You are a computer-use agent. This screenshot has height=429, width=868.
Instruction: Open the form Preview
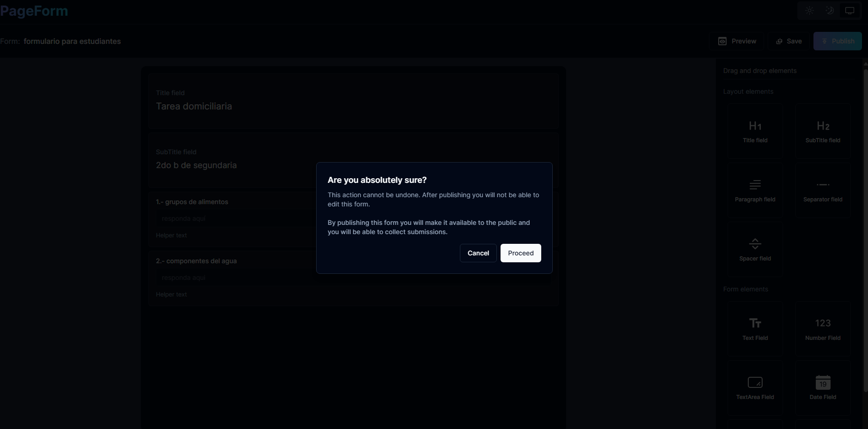point(737,41)
